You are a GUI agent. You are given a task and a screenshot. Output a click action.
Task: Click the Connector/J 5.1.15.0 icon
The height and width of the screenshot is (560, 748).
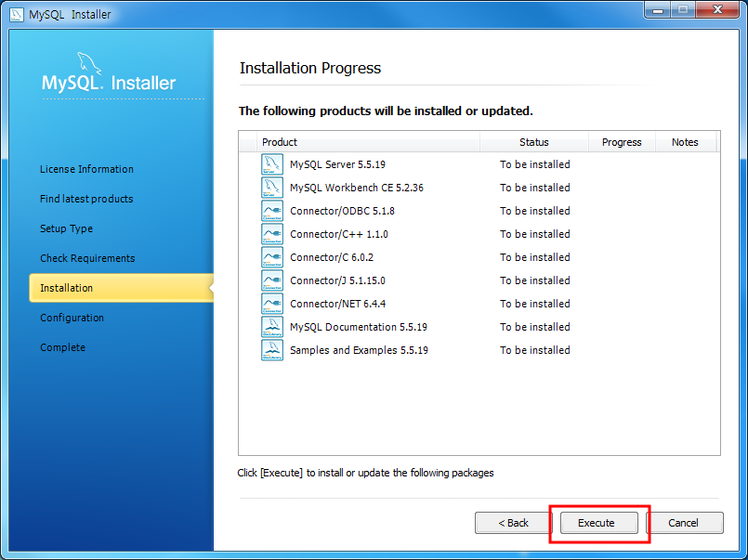pyautogui.click(x=272, y=280)
